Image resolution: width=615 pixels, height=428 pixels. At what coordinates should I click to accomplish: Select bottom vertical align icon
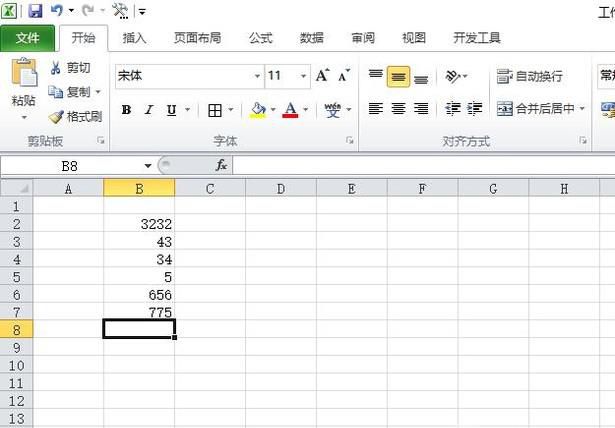[421, 78]
